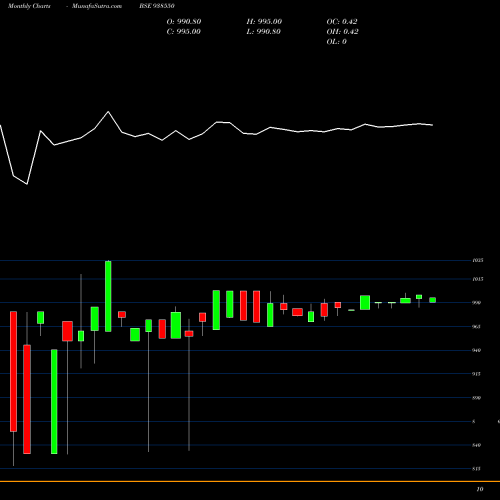This screenshot has height=500, width=500.
Task: Click the 990 price axis label
Action: click(477, 303)
